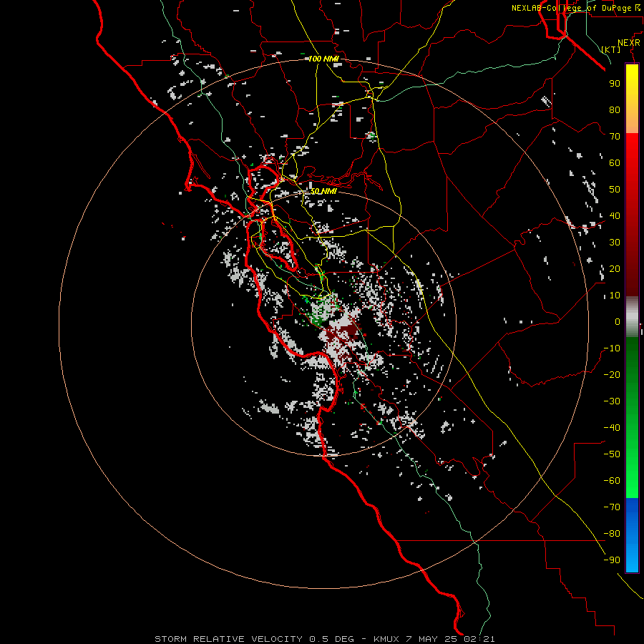Screen dimensions: 644x644
Task: Click the green segment of the velocity color bar
Action: [632, 418]
